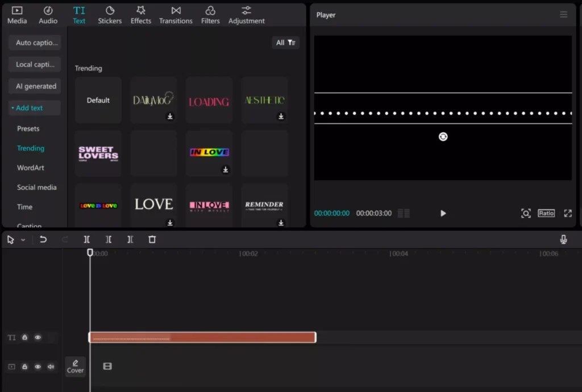Open the Player panel menu
Image resolution: width=582 pixels, height=392 pixels.
tap(563, 14)
